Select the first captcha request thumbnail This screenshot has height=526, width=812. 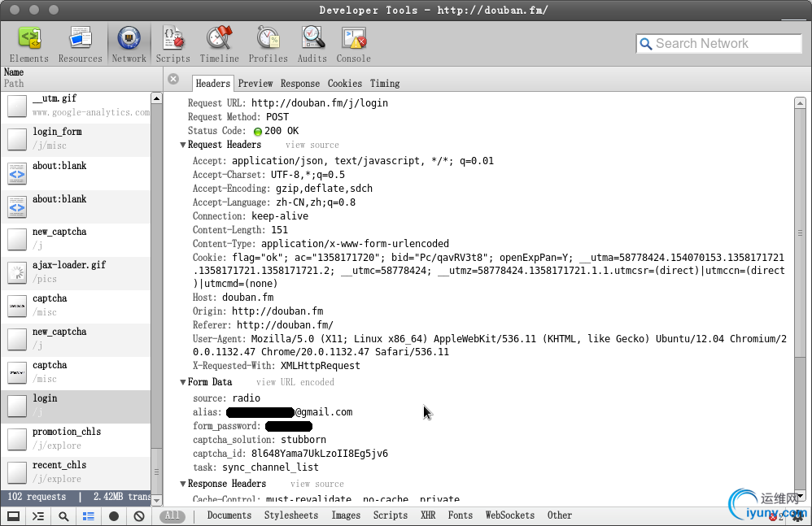point(17,306)
